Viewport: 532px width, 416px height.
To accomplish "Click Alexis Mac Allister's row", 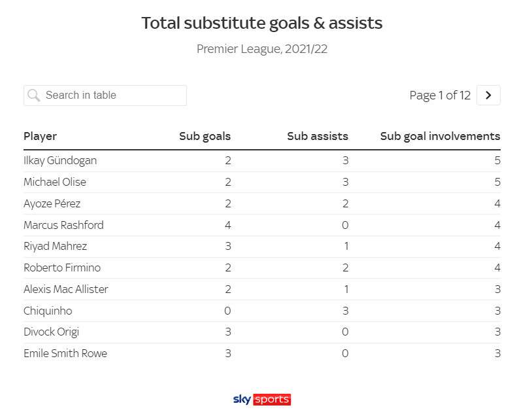I will pos(66,289).
